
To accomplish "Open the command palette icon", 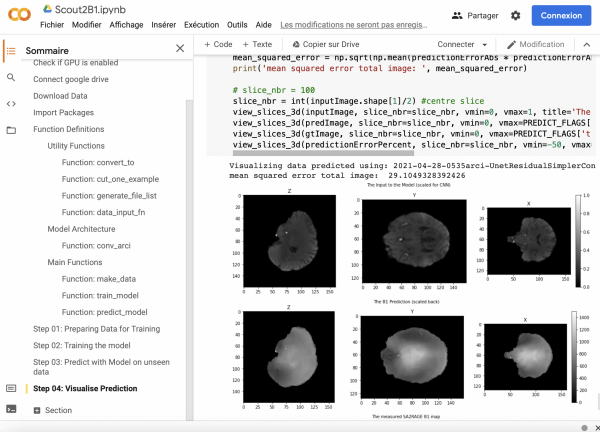I will pyautogui.click(x=11, y=388).
